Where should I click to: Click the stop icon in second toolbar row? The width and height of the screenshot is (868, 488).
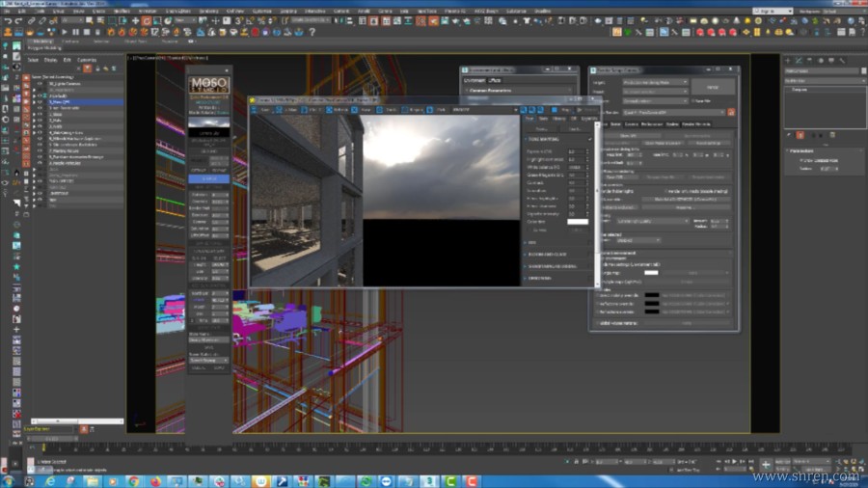pyautogui.click(x=87, y=33)
